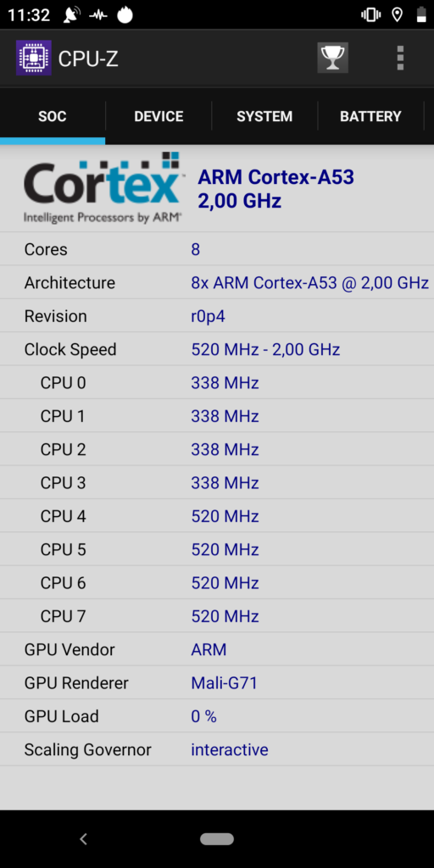Tap the location status bar icon
This screenshot has height=868, width=434.
pyautogui.click(x=397, y=14)
